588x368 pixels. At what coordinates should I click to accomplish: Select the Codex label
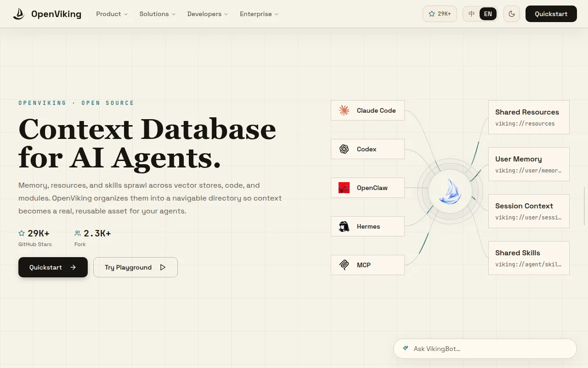point(367,149)
